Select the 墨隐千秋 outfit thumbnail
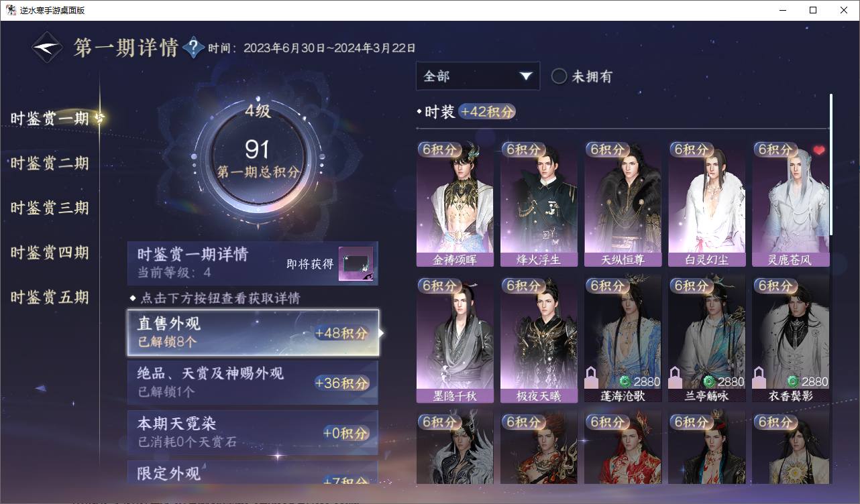 pyautogui.click(x=455, y=340)
